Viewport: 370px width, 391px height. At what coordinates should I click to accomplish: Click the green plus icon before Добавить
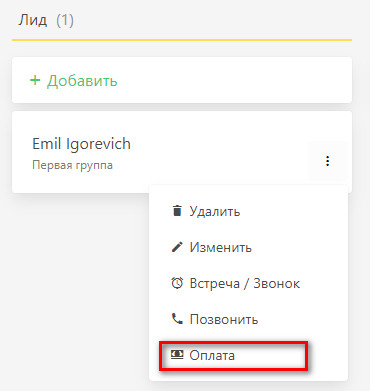click(35, 80)
